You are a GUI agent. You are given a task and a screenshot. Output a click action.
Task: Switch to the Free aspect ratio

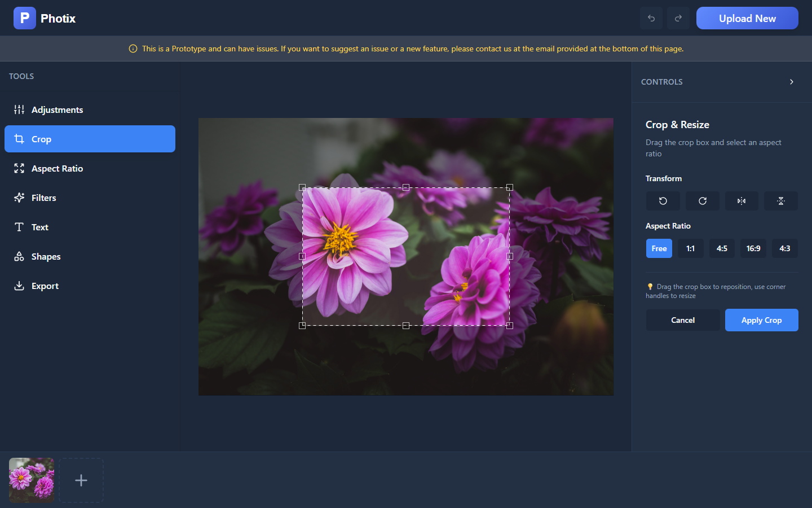(x=659, y=248)
